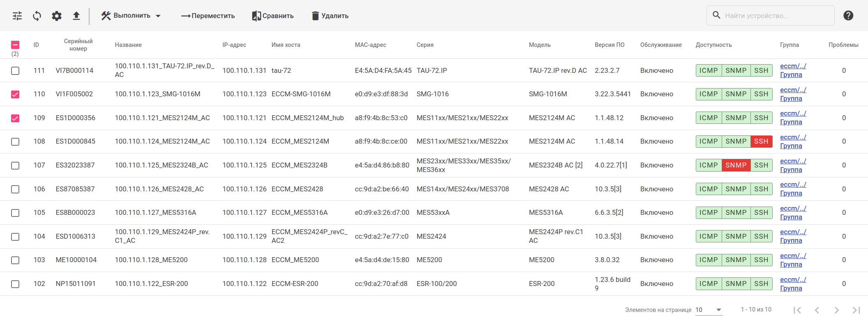Click the next page arrow
The image size is (868, 321).
836,310
